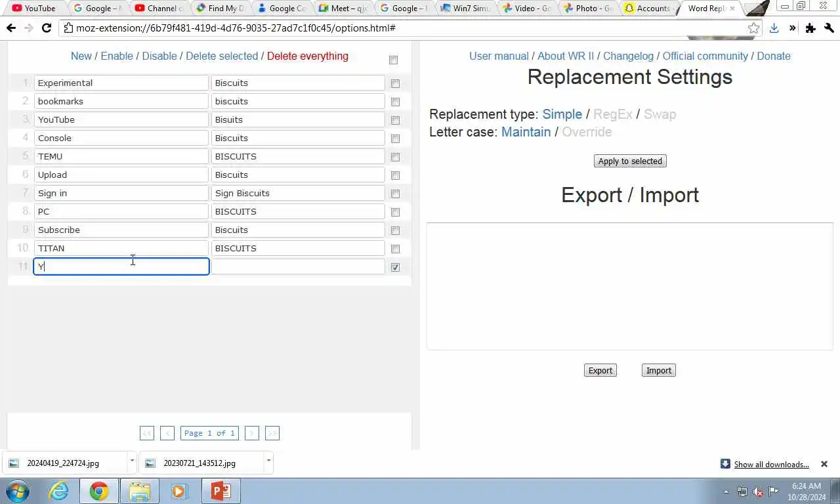
Task: Choose Override letter case
Action: click(x=587, y=132)
